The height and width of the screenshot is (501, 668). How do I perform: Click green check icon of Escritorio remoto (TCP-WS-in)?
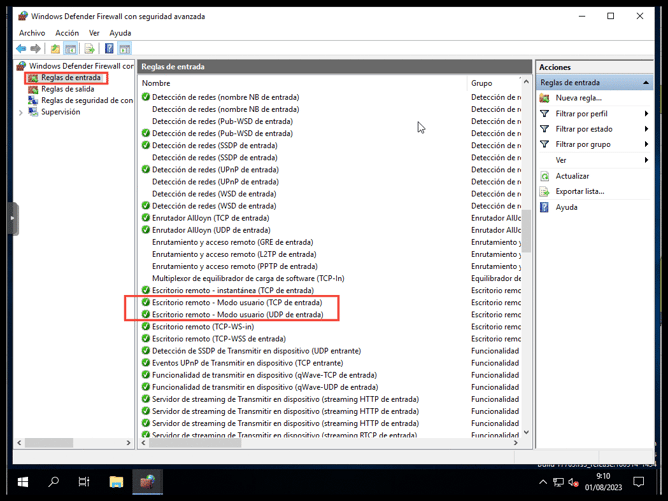[146, 326]
